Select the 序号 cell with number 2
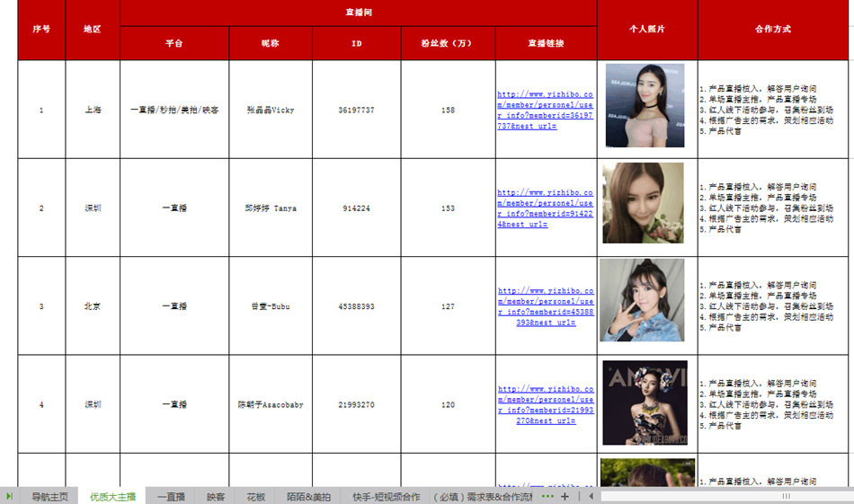The width and height of the screenshot is (854, 504). point(41,208)
